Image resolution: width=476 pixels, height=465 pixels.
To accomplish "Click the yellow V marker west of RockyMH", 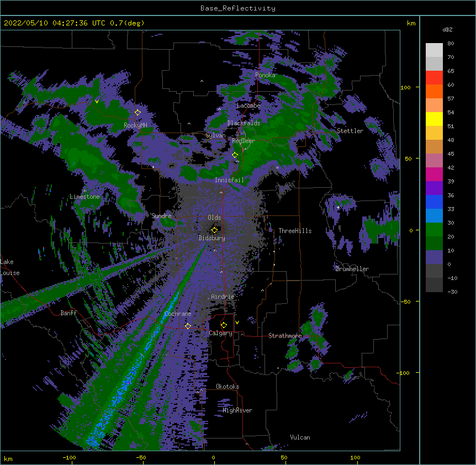I will (97, 102).
